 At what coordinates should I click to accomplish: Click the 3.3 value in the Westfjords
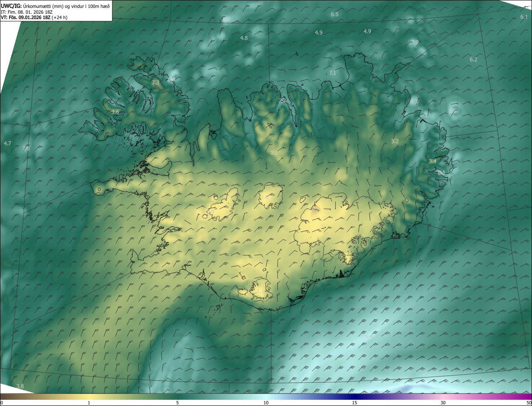155,83
